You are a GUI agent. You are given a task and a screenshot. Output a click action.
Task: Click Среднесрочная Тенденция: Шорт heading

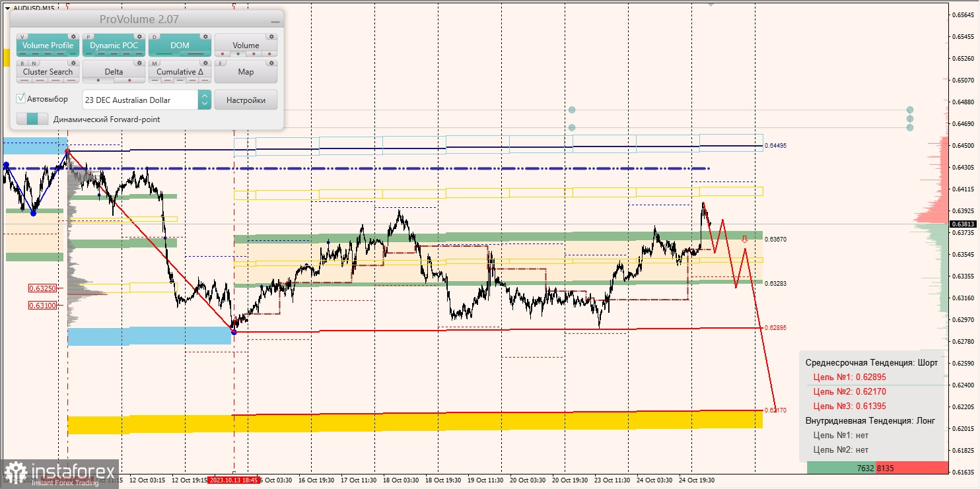[x=871, y=363]
